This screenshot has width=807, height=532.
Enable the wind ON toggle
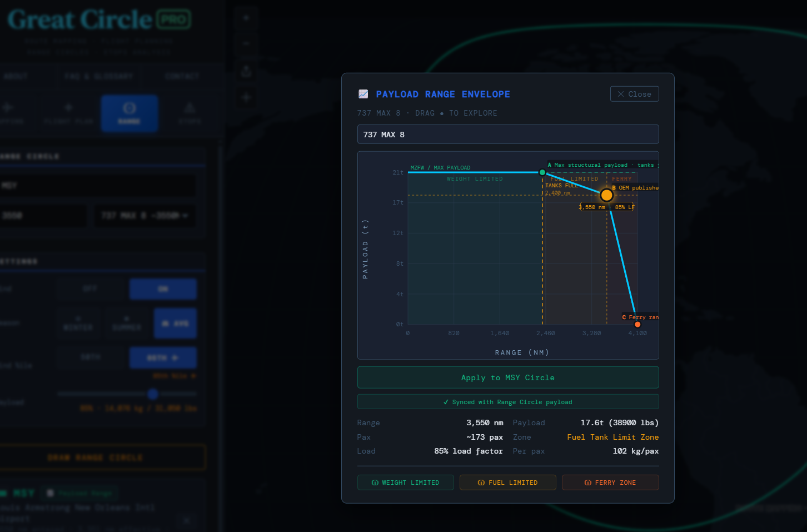(163, 289)
